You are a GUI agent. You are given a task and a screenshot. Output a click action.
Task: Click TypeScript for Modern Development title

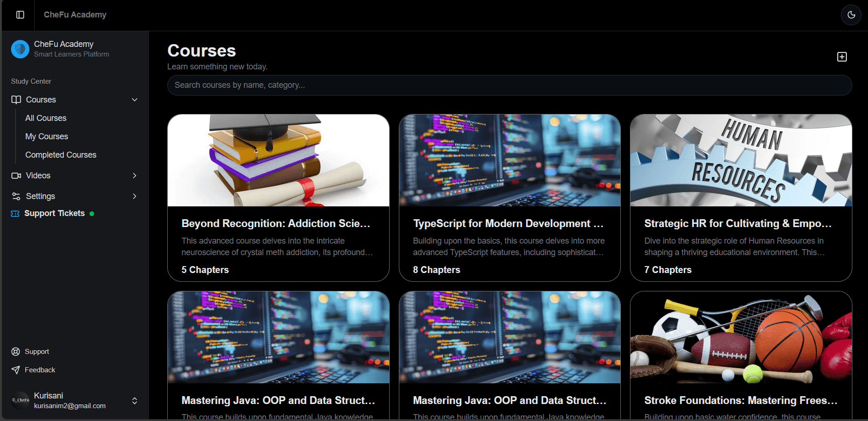pos(508,223)
